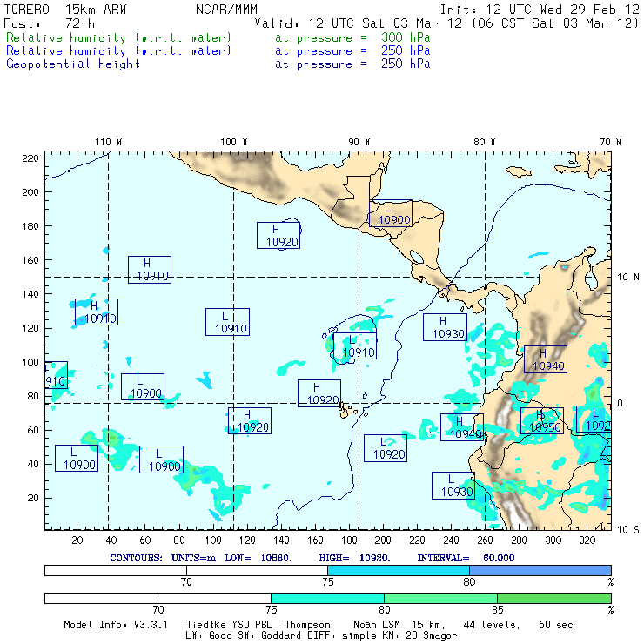Click the 300 hPa pressure value

point(406,38)
